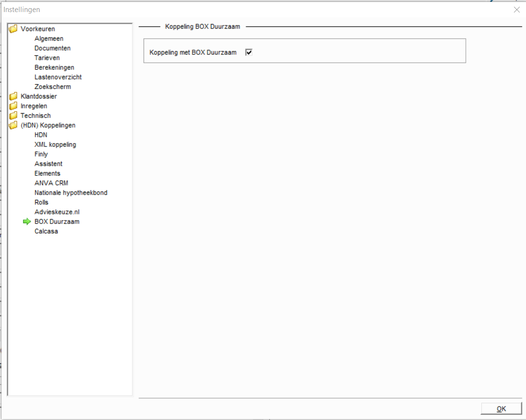
Task: Select Tarieven in the tree
Action: pos(47,58)
